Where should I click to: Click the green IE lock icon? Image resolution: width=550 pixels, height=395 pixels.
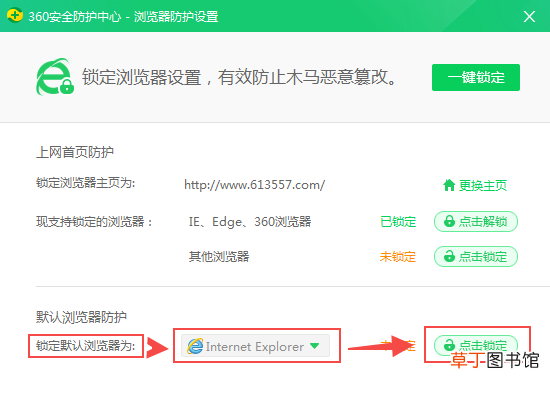pos(55,77)
